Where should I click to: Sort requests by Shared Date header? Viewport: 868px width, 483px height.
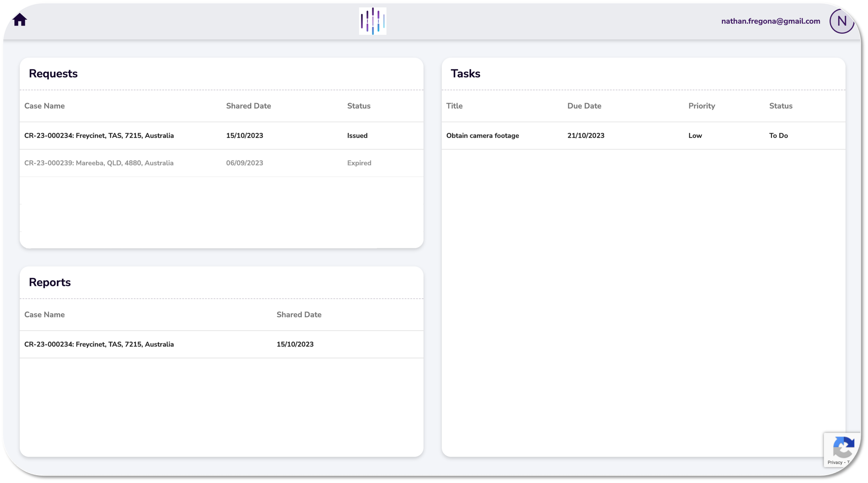[x=248, y=106]
